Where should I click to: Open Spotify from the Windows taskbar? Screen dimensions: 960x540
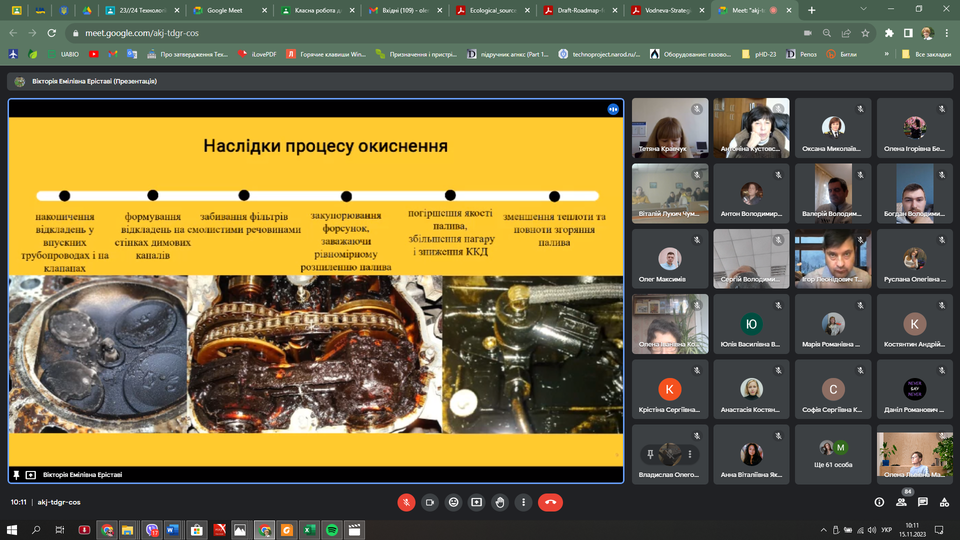coord(331,529)
